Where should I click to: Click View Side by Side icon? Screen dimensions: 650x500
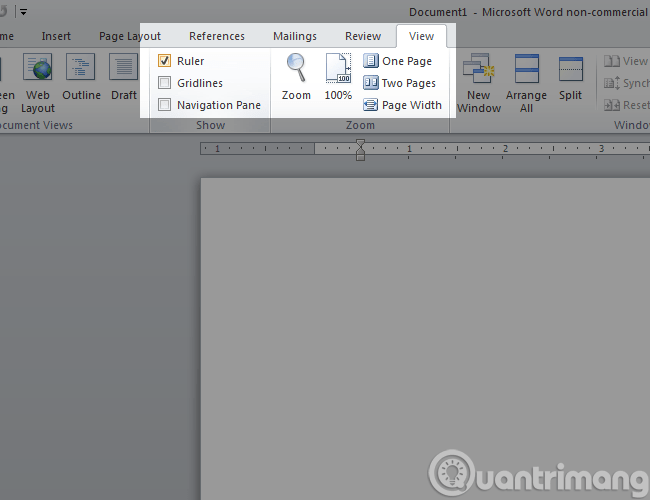pos(612,61)
